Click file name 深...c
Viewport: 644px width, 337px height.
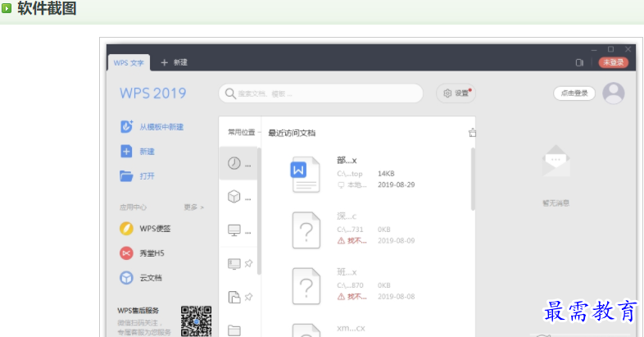click(347, 216)
